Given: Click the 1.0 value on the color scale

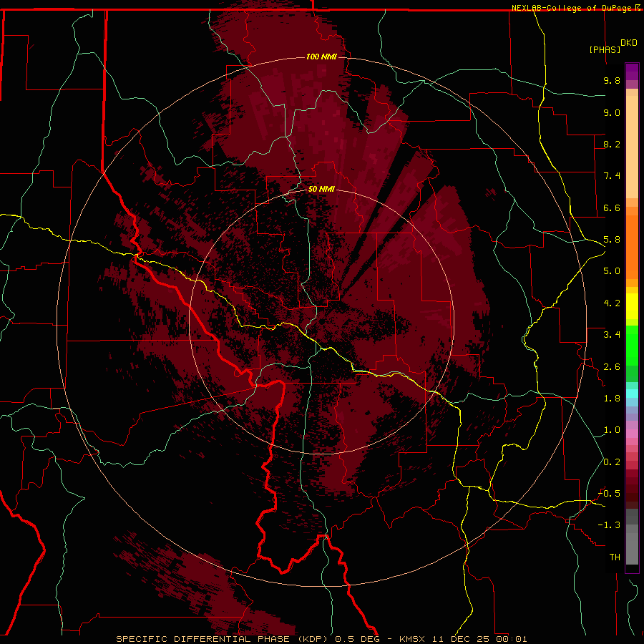Looking at the screenshot, I should click(x=612, y=430).
